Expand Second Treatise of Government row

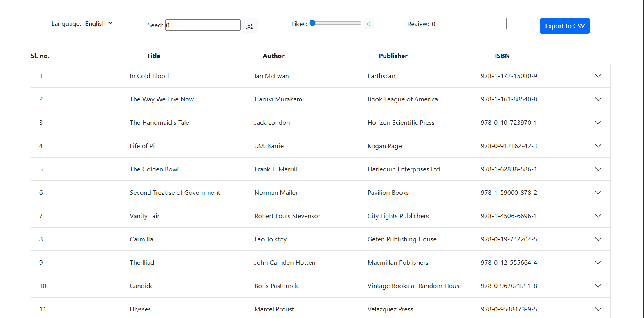coord(598,192)
